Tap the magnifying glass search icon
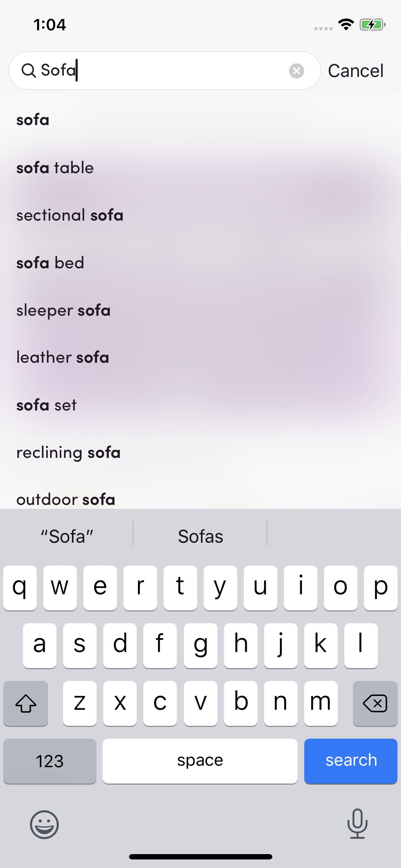 [x=30, y=70]
